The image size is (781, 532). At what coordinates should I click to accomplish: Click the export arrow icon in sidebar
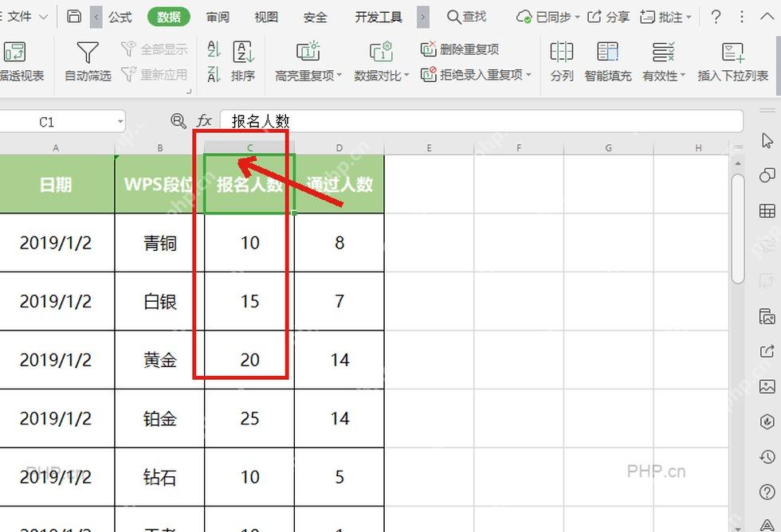(x=767, y=351)
